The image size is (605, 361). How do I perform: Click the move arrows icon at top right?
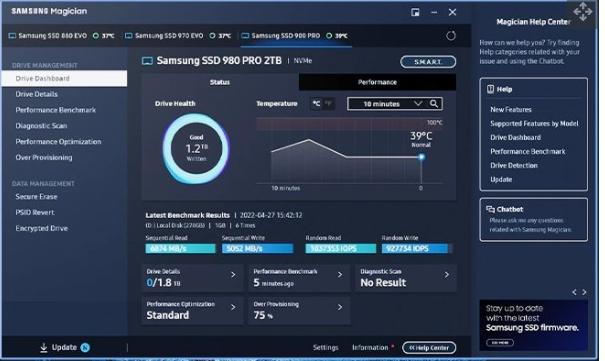tap(583, 12)
